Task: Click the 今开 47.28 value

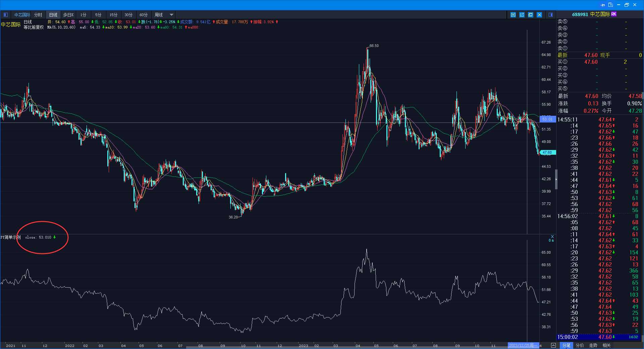Action: (x=635, y=111)
